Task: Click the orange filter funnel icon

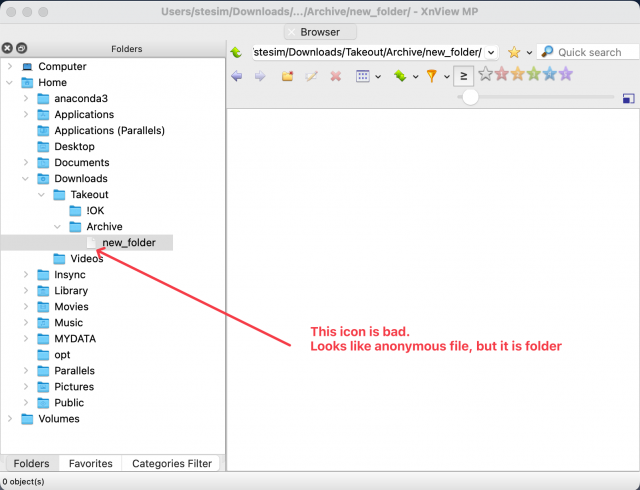Action: point(431,76)
